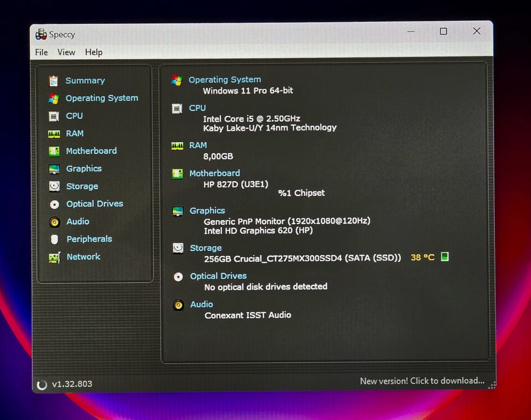The width and height of the screenshot is (531, 420).
Task: Click the Conexant ISST Audio text
Action: pos(248,315)
